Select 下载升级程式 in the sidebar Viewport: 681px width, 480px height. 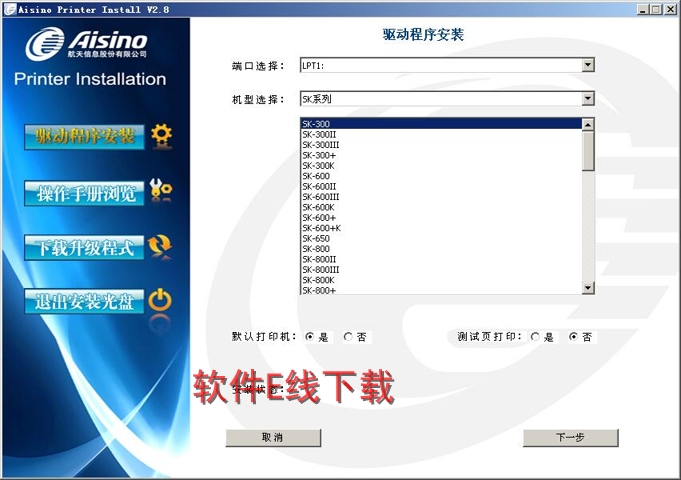tap(85, 248)
